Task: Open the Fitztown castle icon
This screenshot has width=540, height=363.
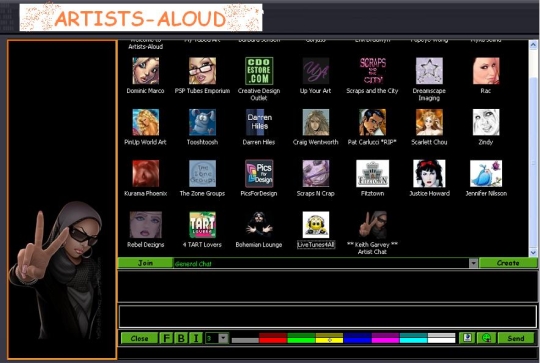Action: tap(373, 174)
